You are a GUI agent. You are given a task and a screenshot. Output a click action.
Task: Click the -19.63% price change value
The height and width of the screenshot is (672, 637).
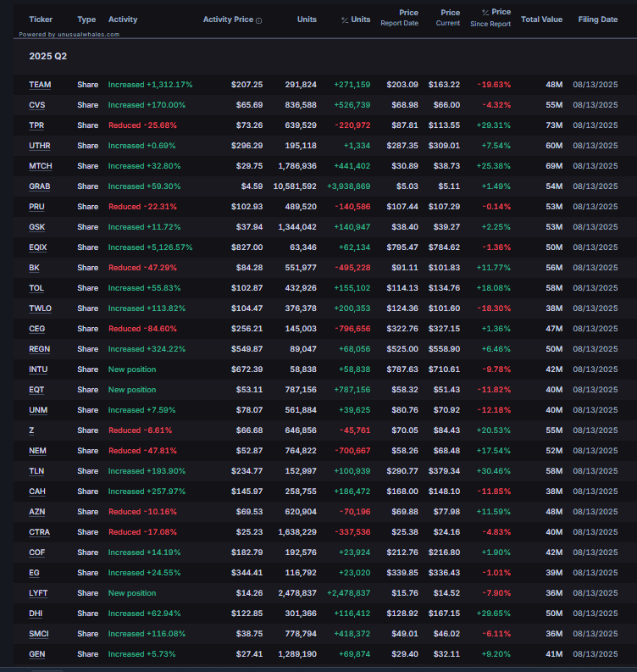coord(494,85)
